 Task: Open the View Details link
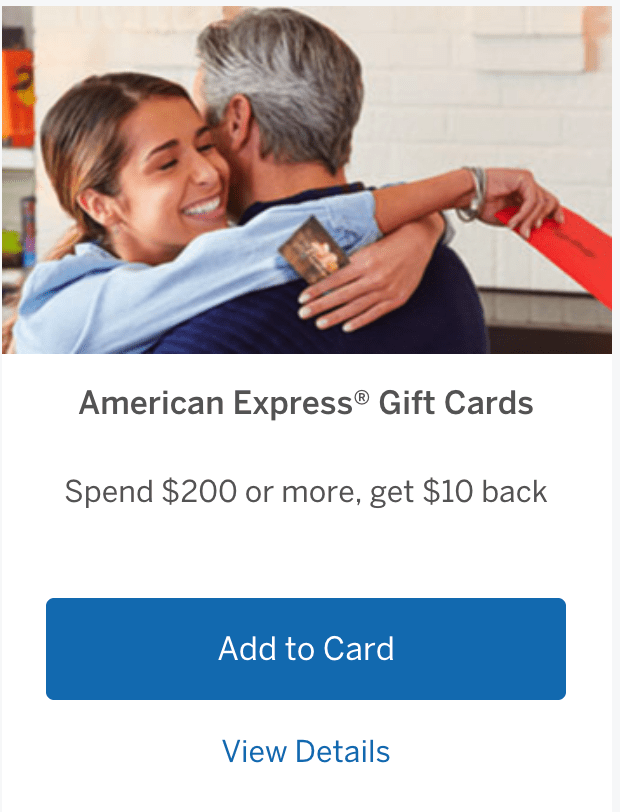click(306, 751)
